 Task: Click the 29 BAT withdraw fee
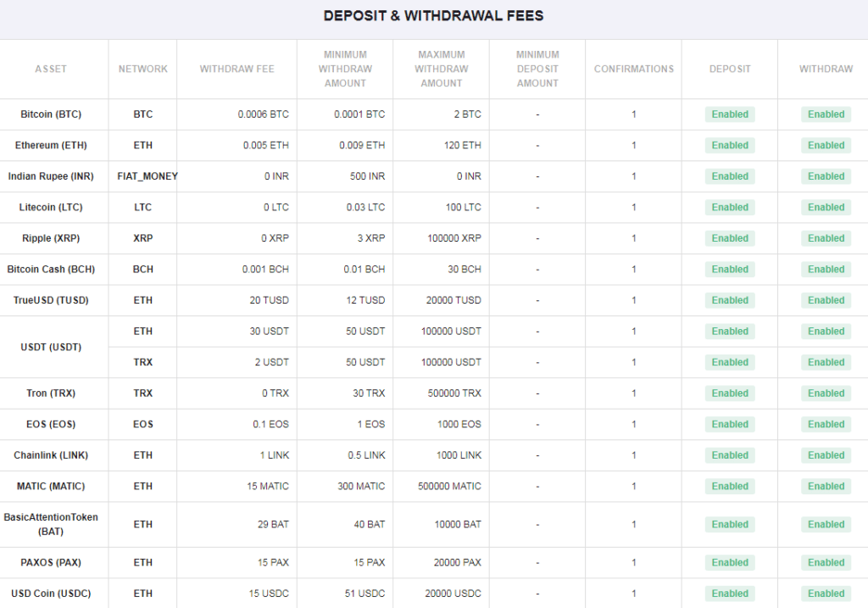click(x=273, y=524)
